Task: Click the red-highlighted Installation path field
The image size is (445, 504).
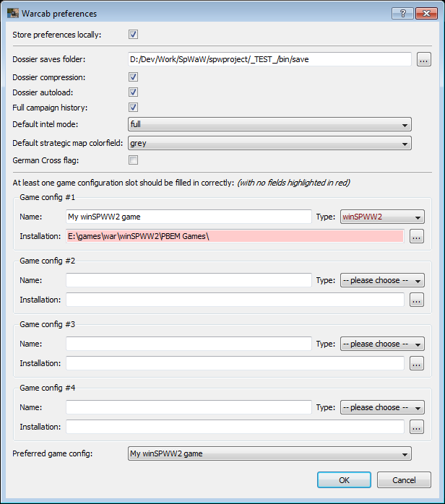Action: click(234, 236)
